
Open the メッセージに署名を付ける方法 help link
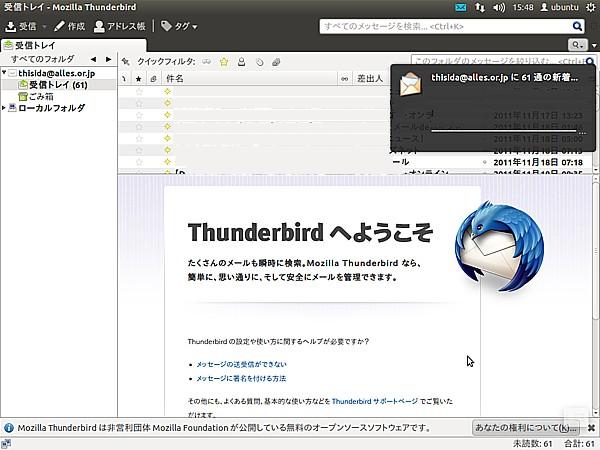pos(241,378)
